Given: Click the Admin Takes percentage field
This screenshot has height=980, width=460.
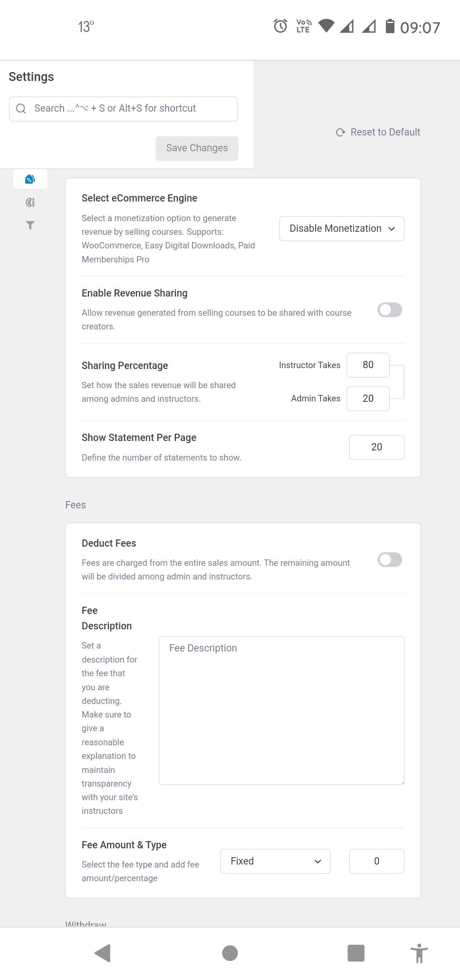Looking at the screenshot, I should click(368, 399).
